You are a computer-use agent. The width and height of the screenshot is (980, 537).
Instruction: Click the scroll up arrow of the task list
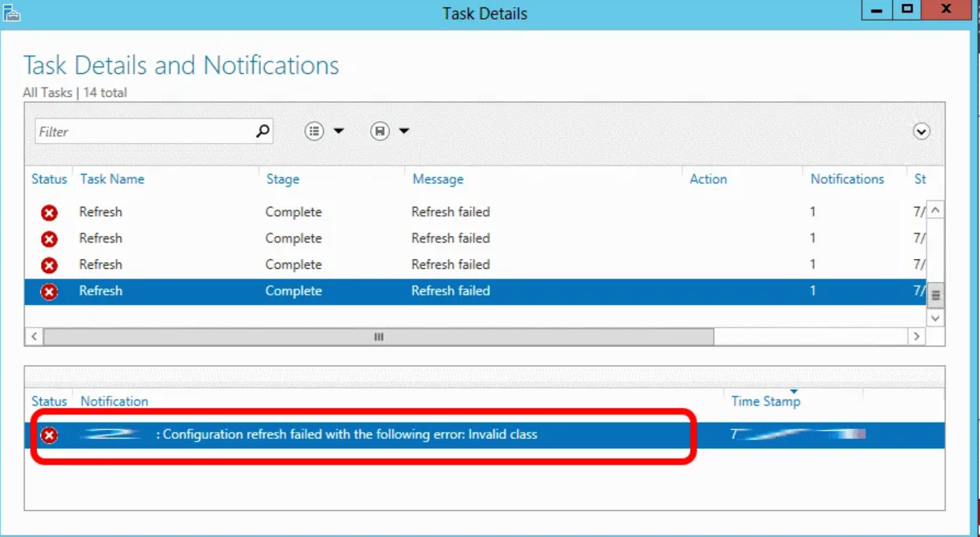point(935,210)
